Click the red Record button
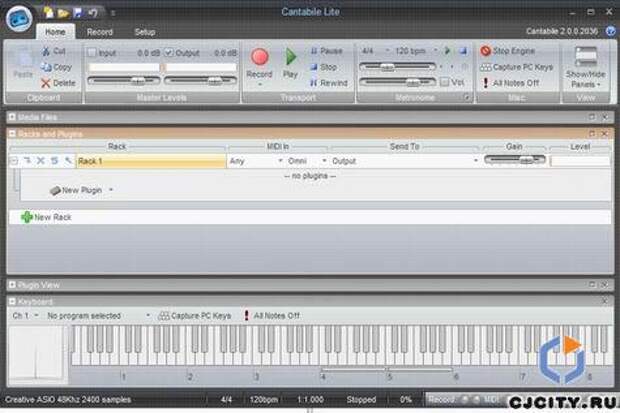 (x=259, y=57)
